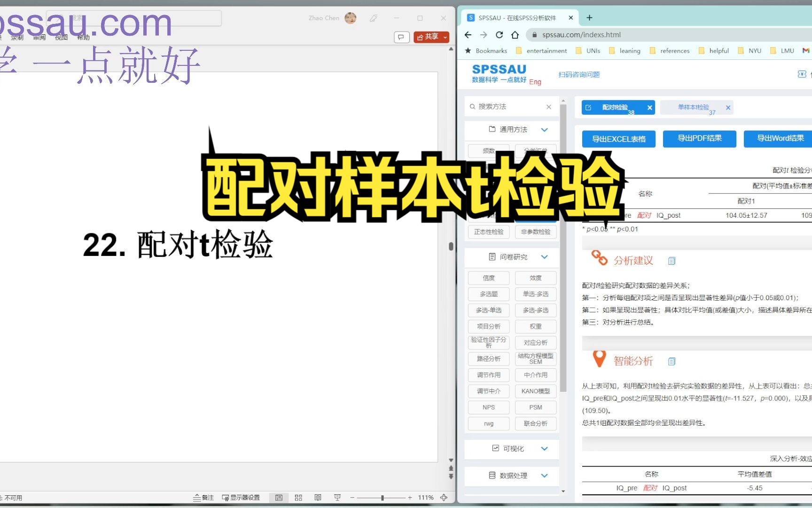Screen dimensions: 812x508
Task: Collapse the 问卷研究 section
Action: coord(545,257)
